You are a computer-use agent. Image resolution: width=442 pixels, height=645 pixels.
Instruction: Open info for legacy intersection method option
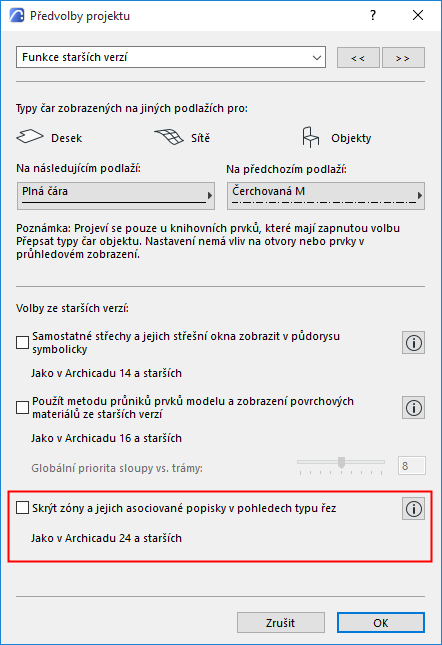413,408
